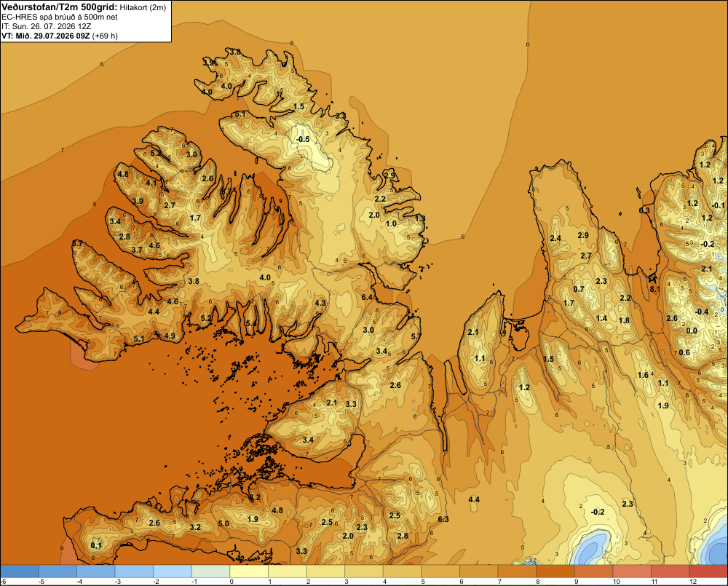Click the "12" tick label on the legend
The image size is (728, 586).
click(693, 582)
